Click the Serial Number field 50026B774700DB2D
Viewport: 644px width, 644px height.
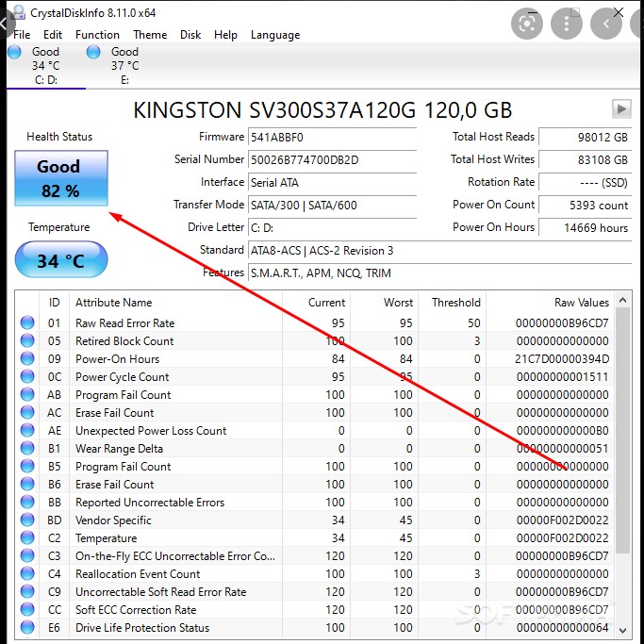pyautogui.click(x=332, y=159)
